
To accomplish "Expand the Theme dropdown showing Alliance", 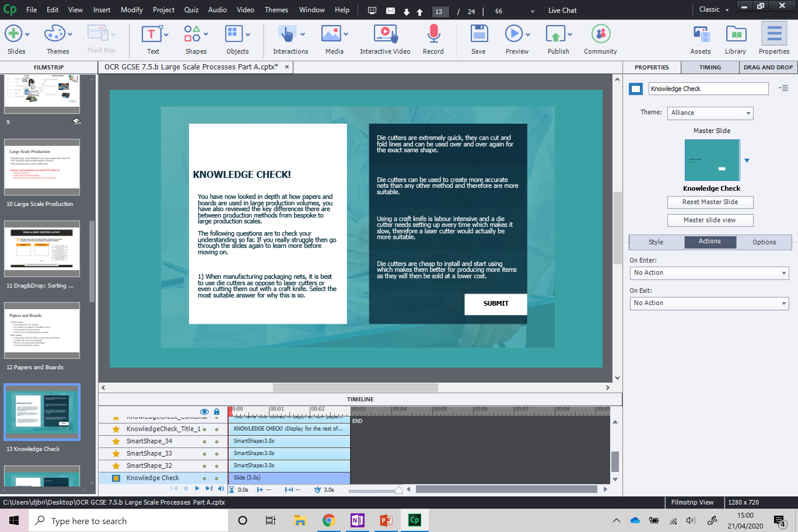I will (x=710, y=113).
